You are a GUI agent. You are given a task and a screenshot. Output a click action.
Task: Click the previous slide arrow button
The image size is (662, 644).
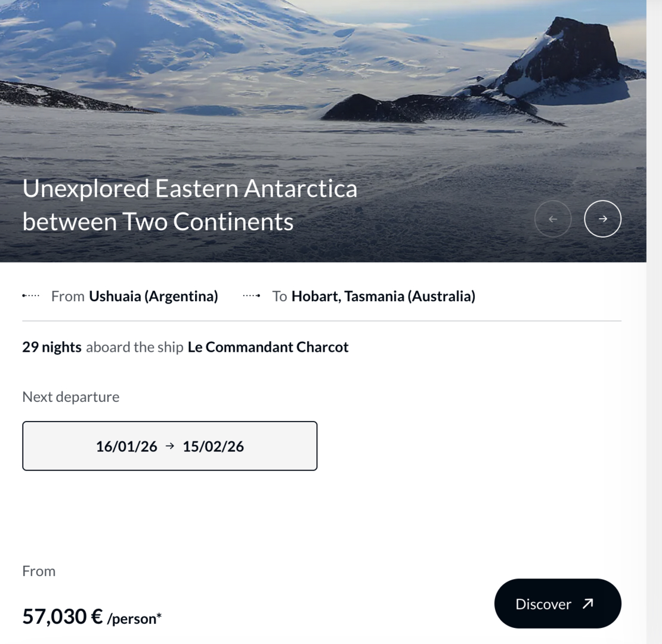(x=553, y=219)
